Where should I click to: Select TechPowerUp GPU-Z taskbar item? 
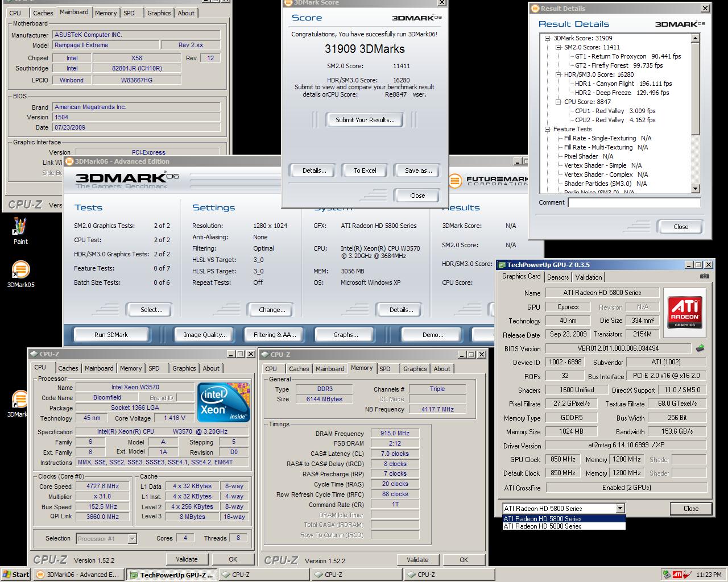pos(171,575)
